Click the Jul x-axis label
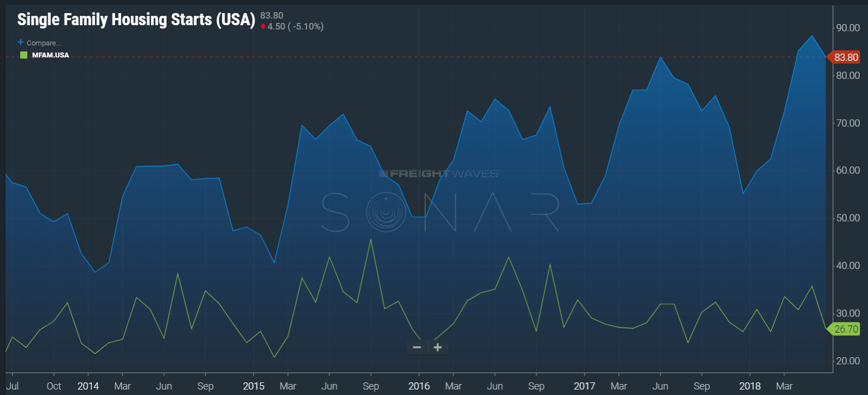Viewport: 868px width, 395px height. click(12, 386)
